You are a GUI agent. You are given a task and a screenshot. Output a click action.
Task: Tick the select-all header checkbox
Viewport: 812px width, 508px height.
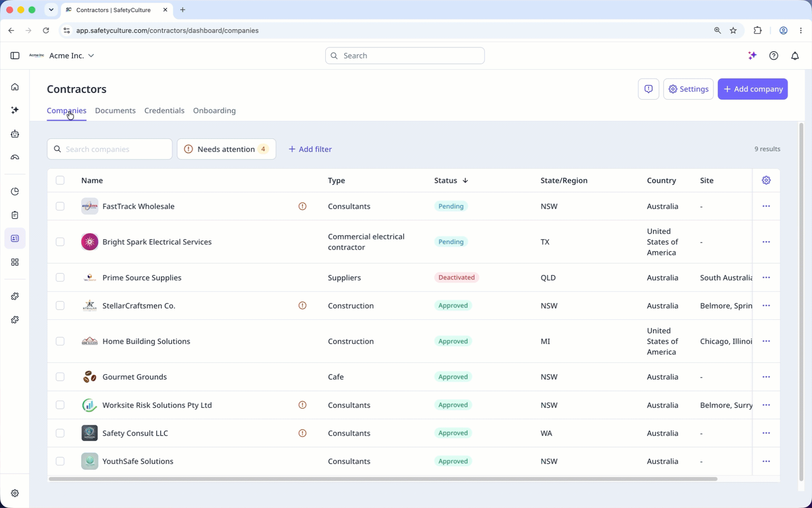pyautogui.click(x=60, y=180)
